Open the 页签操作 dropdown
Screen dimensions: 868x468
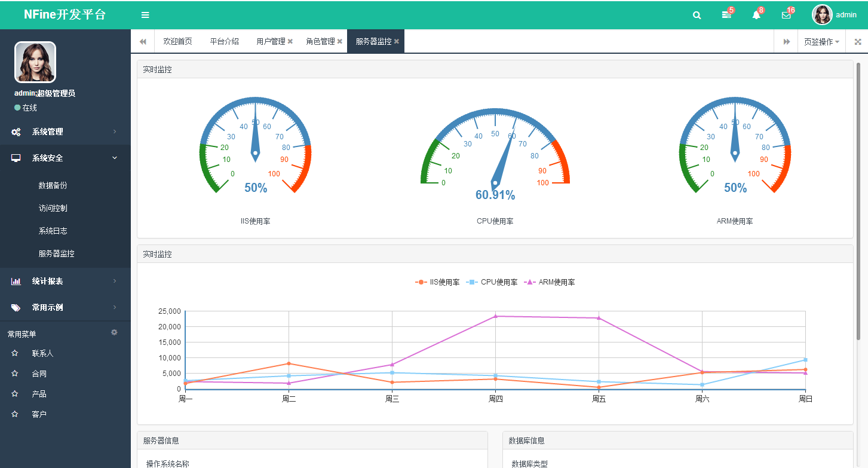[821, 42]
